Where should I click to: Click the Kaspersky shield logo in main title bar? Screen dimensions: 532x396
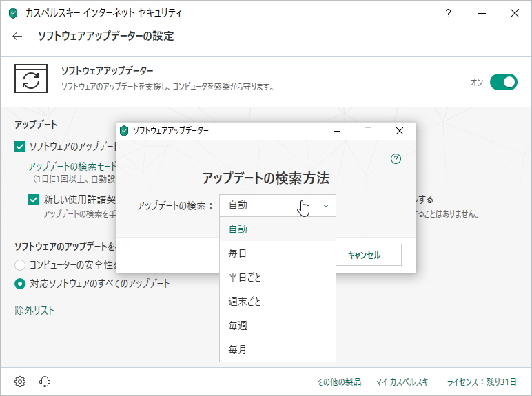13,13
